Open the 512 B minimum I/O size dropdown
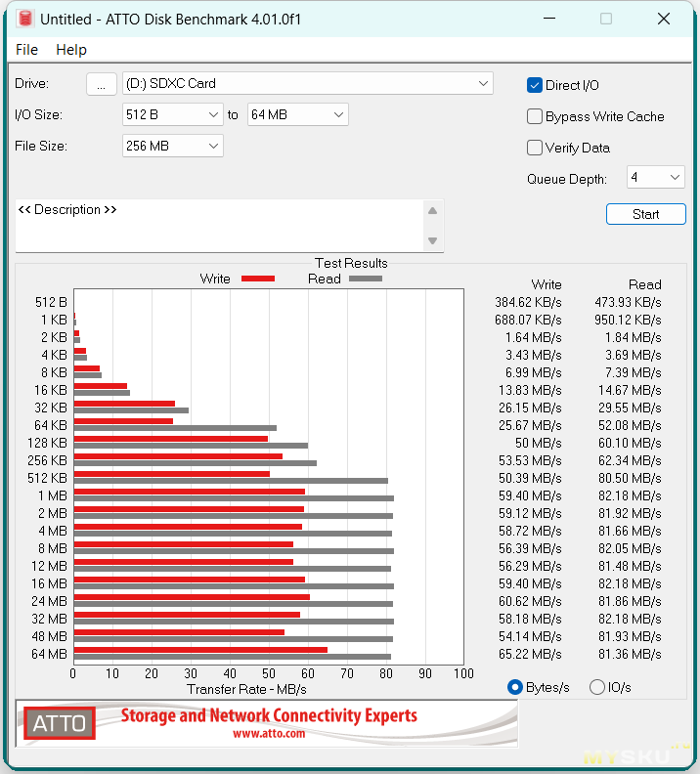 click(x=173, y=115)
